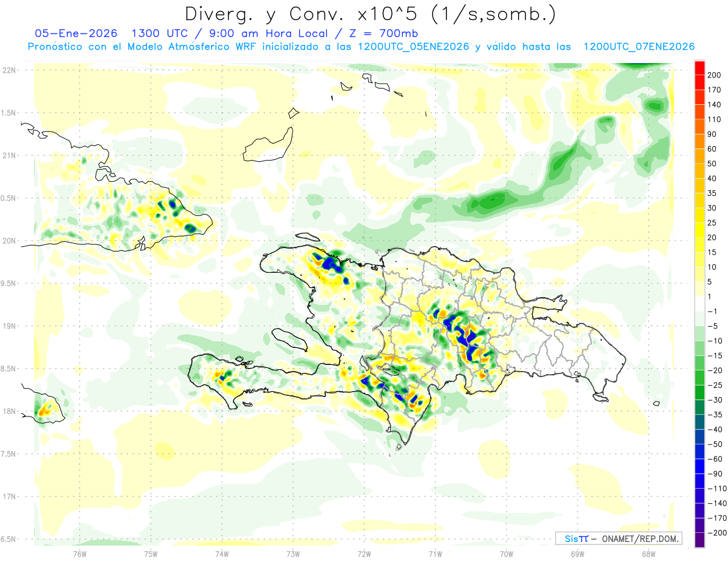This screenshot has width=728, height=562.
Task: Click the "-110" color scale value
Action: pos(716,489)
